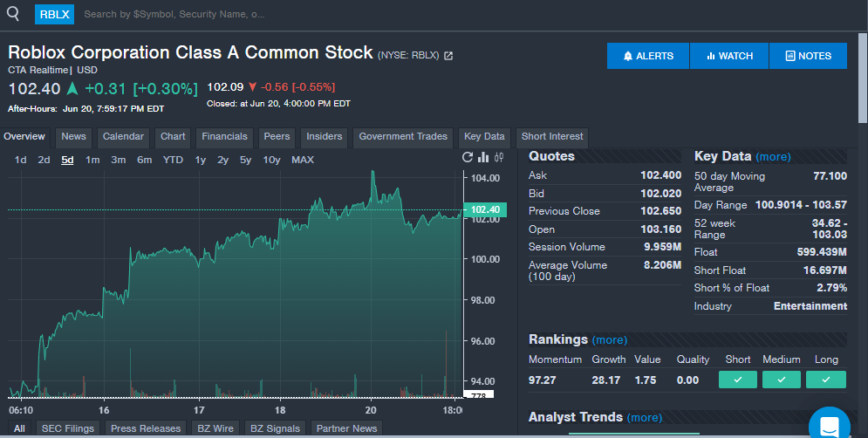Click the Bid value 102.020
The width and height of the screenshot is (868, 438).
(661, 194)
